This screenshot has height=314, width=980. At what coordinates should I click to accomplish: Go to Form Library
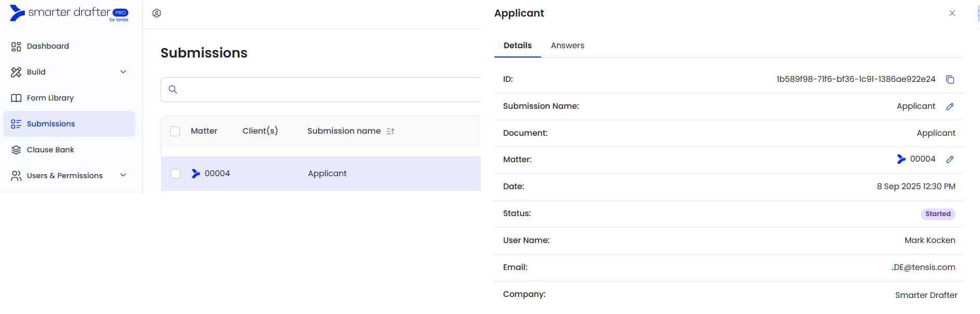[50, 98]
